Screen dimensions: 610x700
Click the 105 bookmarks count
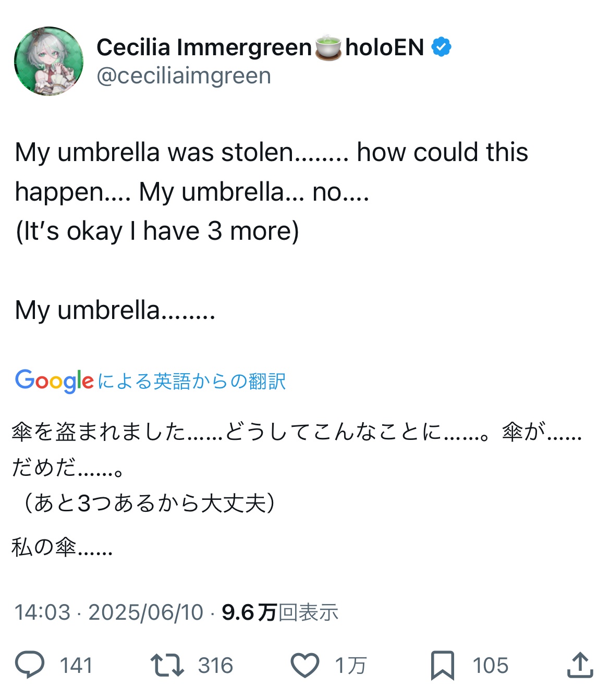tap(490, 666)
